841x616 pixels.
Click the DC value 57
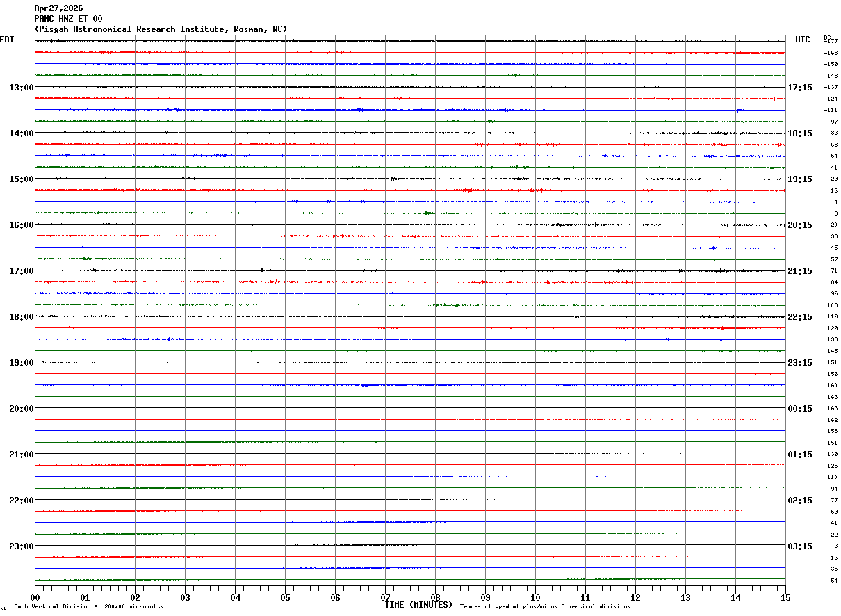tap(834, 259)
